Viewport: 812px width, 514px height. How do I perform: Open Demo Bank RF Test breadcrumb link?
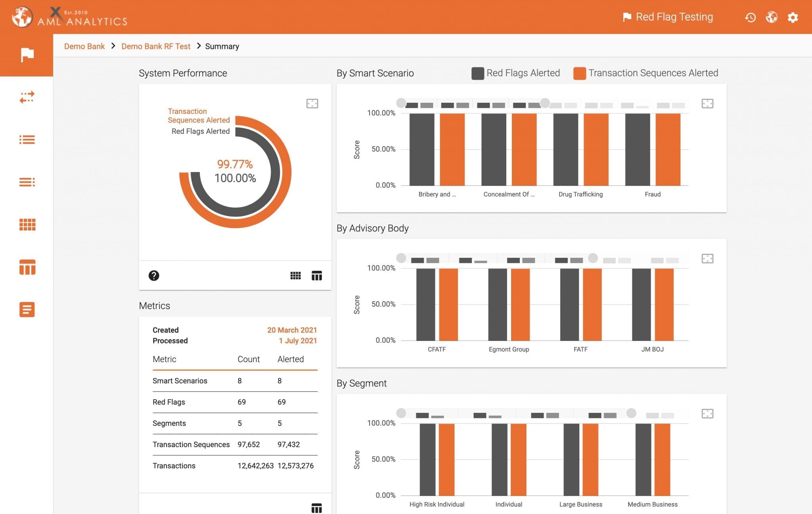pyautogui.click(x=155, y=46)
